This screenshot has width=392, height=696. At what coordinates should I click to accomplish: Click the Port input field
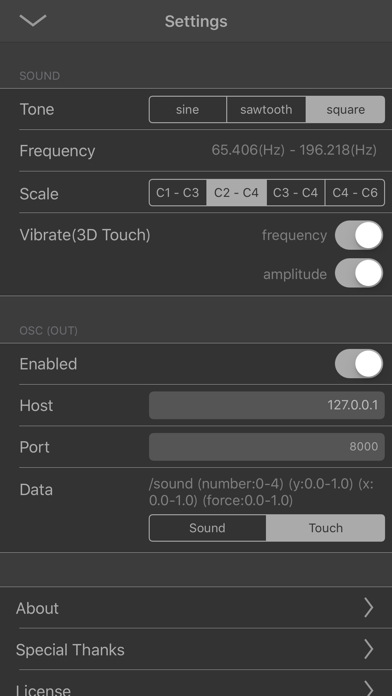(x=267, y=447)
